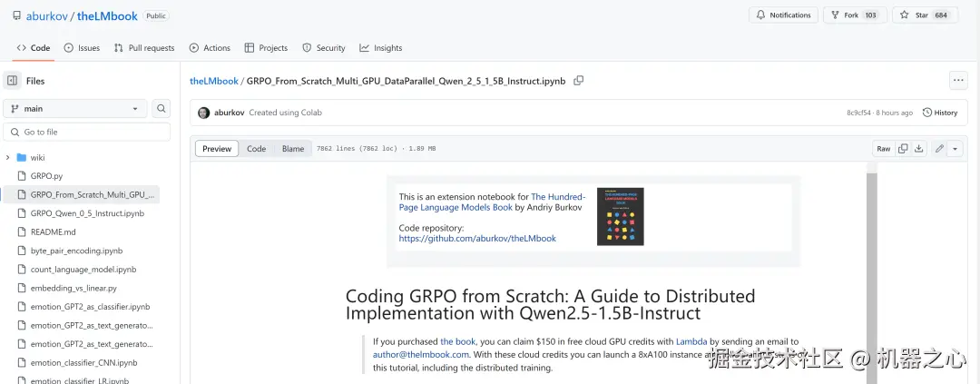Click 'the book' link in notice
This screenshot has width=980, height=384.
point(458,341)
